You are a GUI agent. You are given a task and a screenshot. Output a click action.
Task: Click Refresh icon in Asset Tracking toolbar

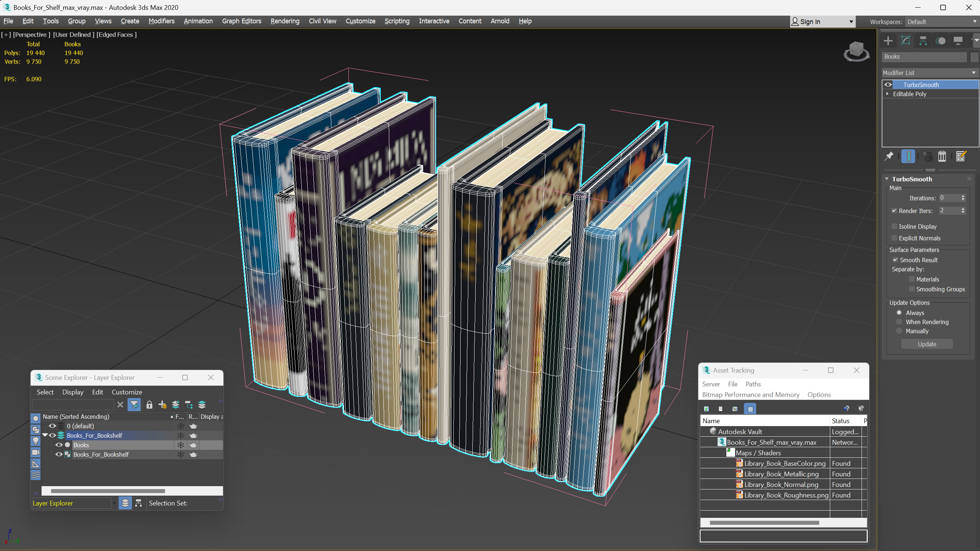(x=706, y=409)
